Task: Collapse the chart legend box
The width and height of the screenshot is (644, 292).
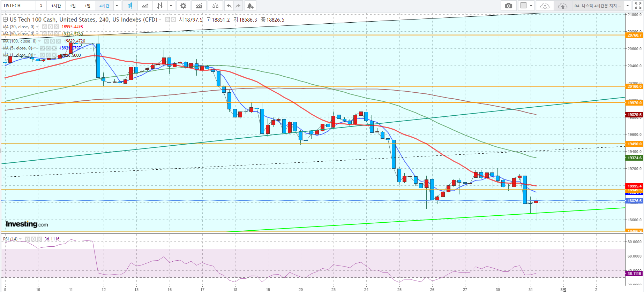Action: pyautogui.click(x=5, y=20)
